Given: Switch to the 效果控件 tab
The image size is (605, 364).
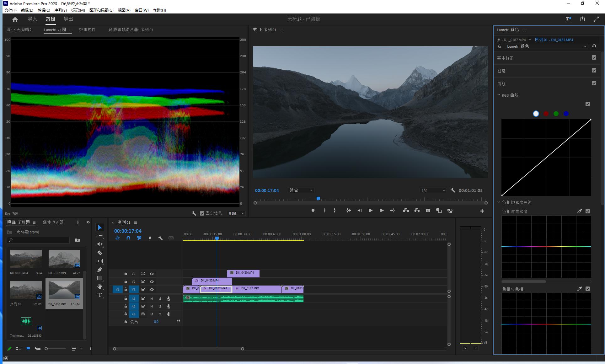Looking at the screenshot, I should tap(87, 29).
